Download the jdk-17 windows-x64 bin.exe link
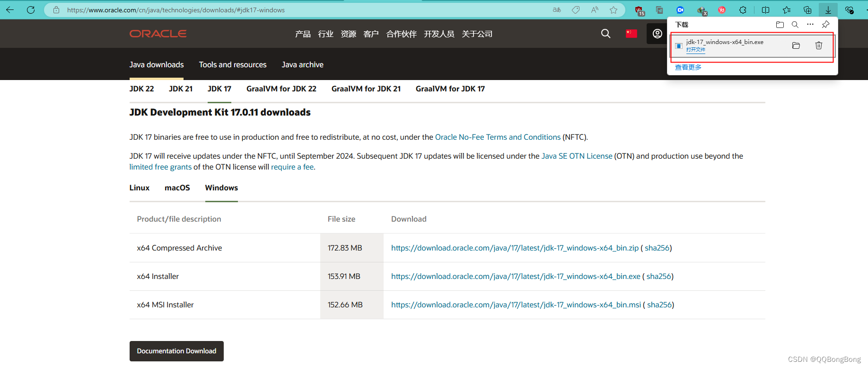The image size is (868, 368). (516, 277)
